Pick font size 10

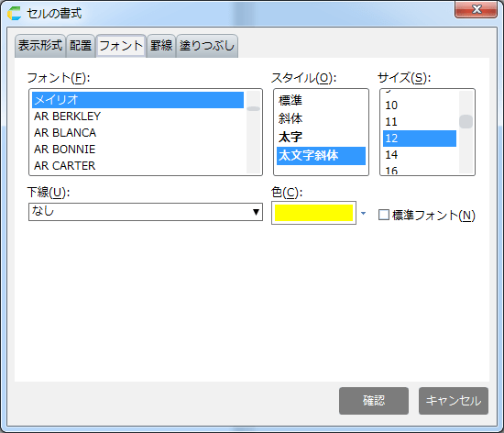click(x=420, y=105)
